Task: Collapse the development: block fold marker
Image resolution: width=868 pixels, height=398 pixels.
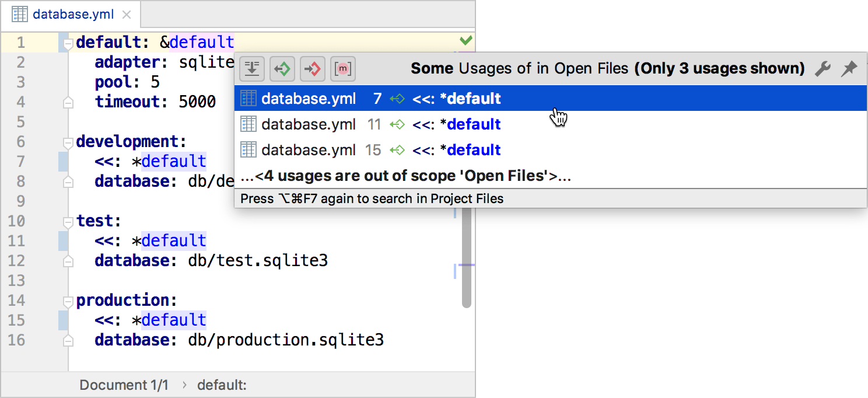Action: [68, 142]
